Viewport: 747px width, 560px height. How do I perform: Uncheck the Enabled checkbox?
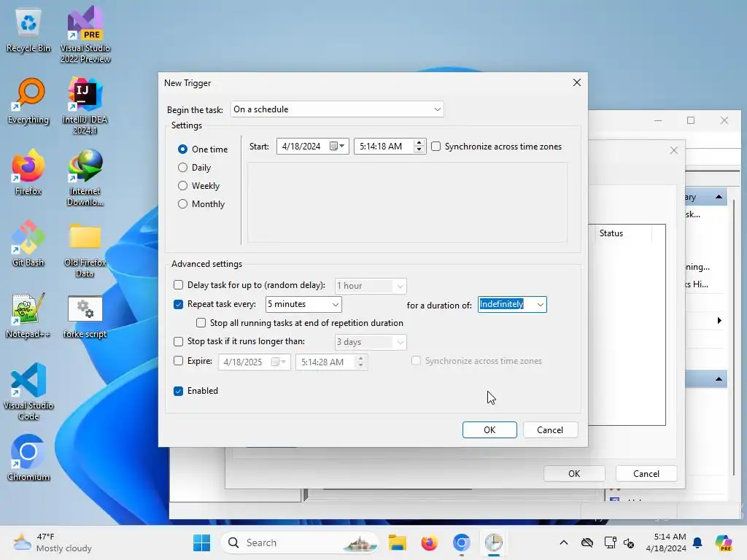pyautogui.click(x=178, y=391)
